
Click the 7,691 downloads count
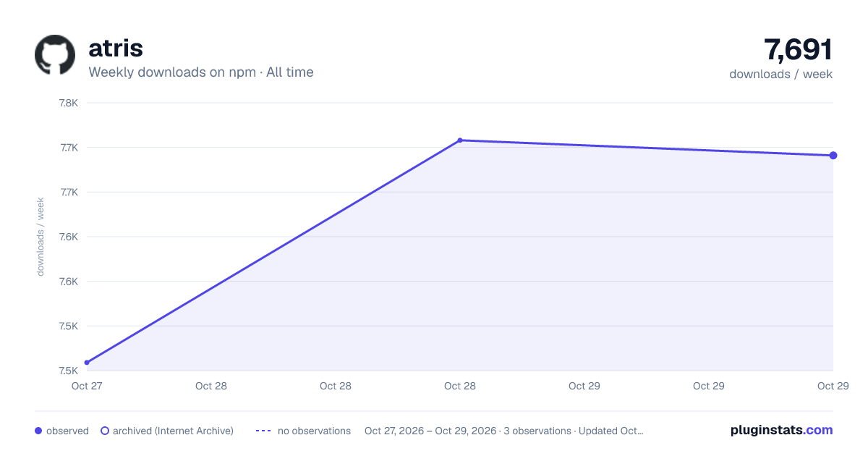point(799,49)
